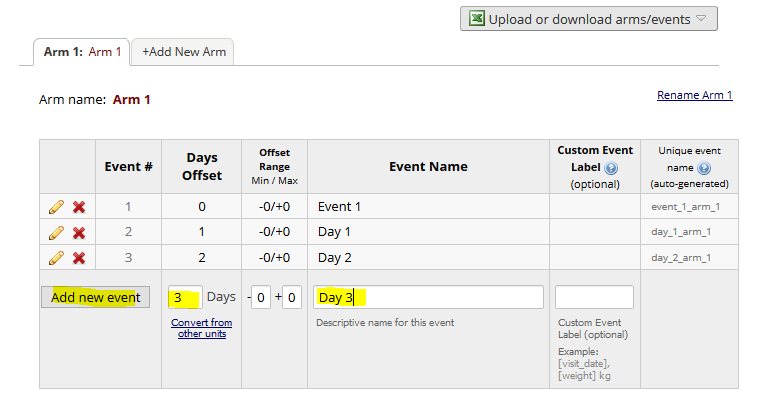Delete Day 1 event red X
The width and height of the screenshot is (783, 396).
tap(79, 233)
